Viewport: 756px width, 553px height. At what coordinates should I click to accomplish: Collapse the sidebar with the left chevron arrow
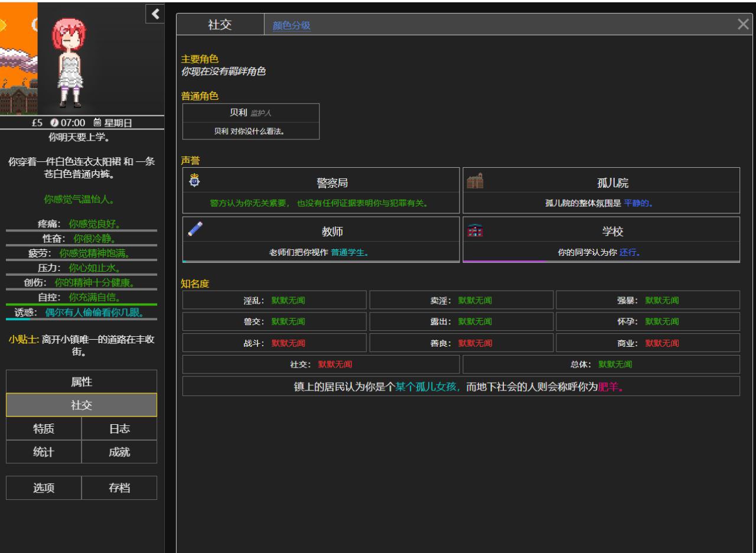(154, 15)
